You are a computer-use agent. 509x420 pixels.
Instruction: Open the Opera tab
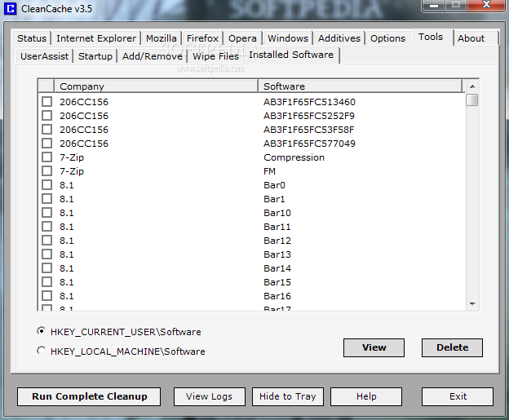coord(242,38)
